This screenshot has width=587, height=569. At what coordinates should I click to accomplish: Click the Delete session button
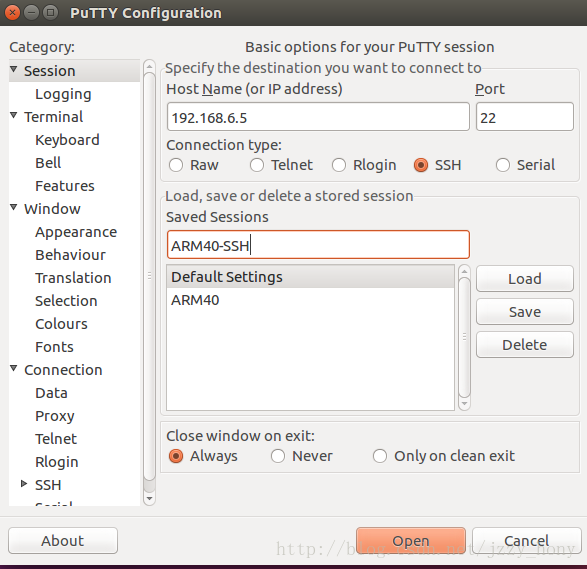coord(525,345)
